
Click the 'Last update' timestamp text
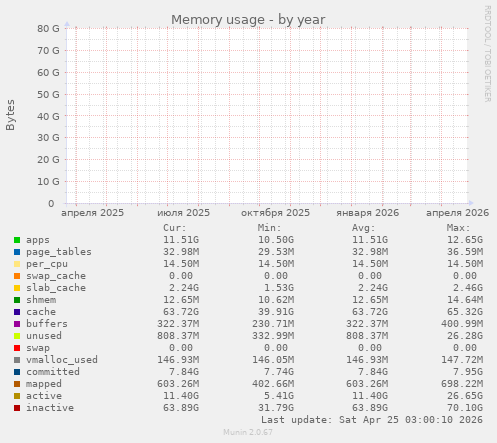372,420
